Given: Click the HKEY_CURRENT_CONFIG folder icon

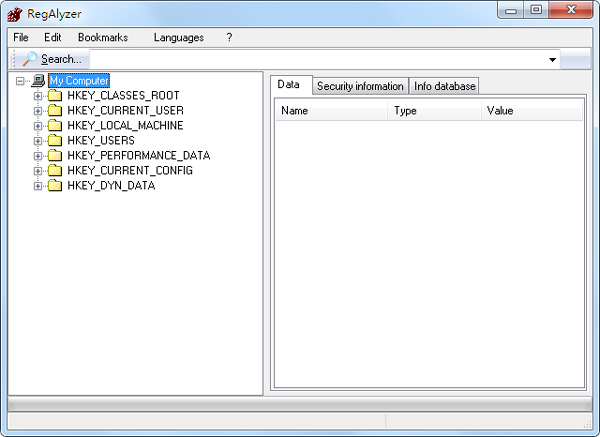Looking at the screenshot, I should coord(55,170).
